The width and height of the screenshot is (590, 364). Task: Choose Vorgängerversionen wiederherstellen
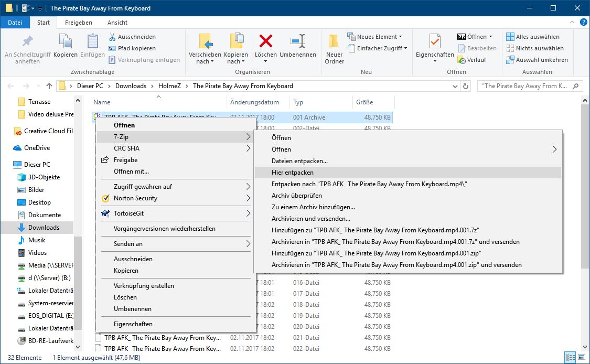pyautogui.click(x=174, y=229)
